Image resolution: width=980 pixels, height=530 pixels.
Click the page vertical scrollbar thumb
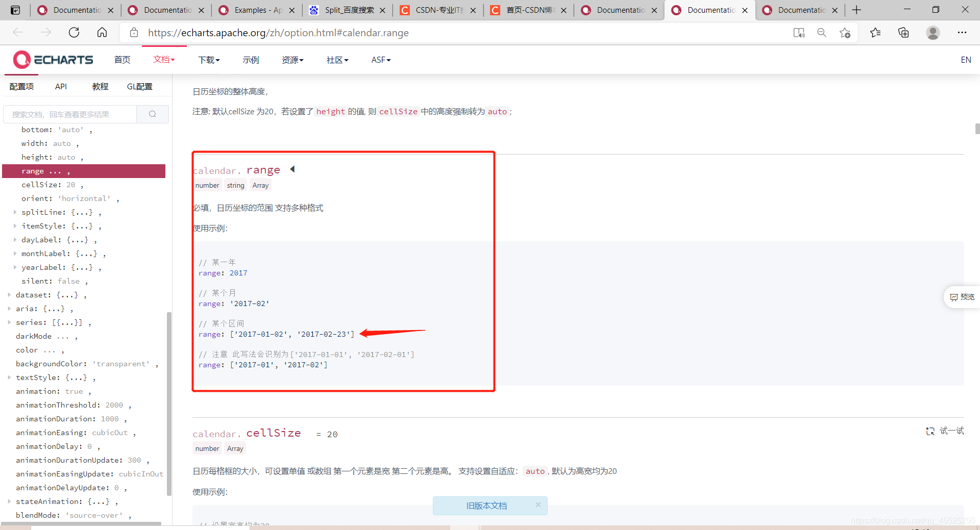977,129
